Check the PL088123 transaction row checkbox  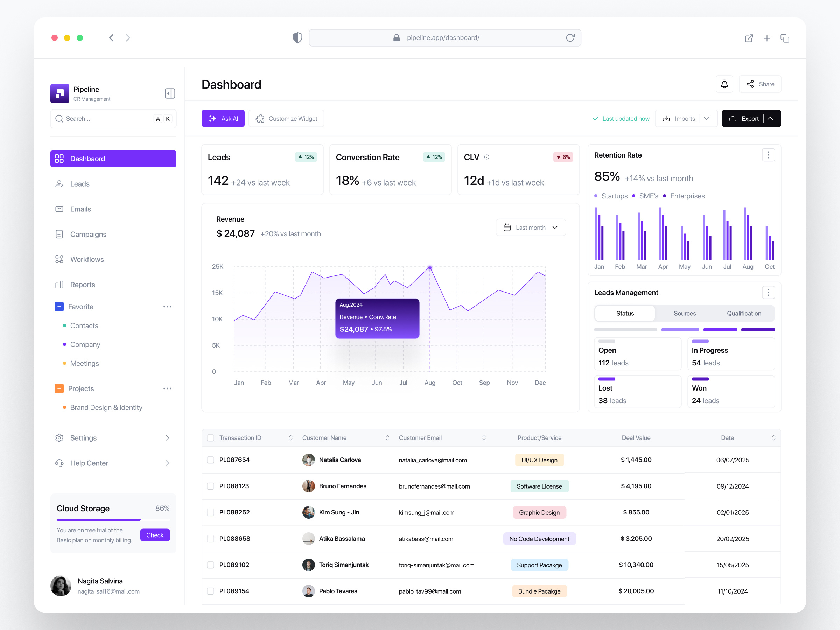(x=210, y=486)
